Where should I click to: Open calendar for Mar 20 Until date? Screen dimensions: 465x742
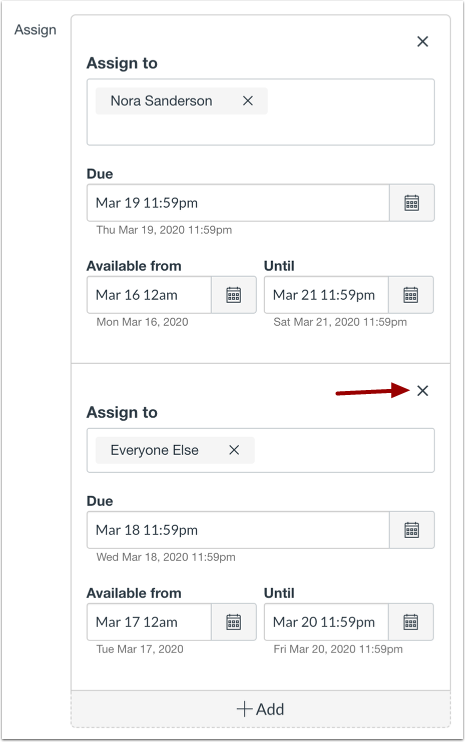coord(411,622)
